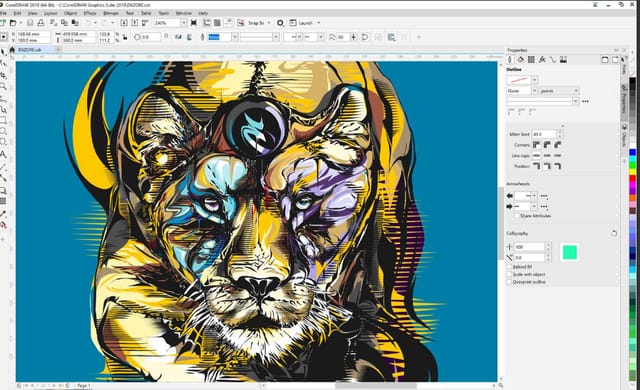Screen dimensions: 640x390
Task: Switch to the Objects docker tab
Action: click(624, 135)
